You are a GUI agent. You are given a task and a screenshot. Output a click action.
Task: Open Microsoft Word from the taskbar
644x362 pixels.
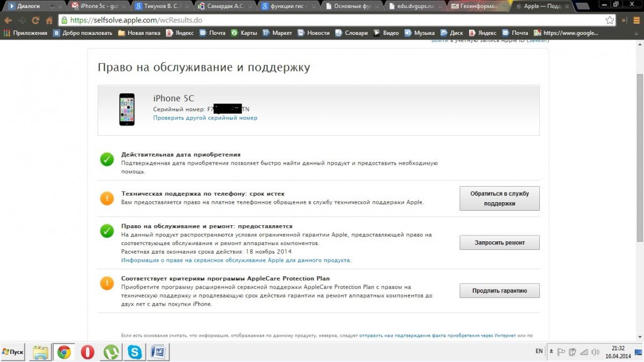tap(158, 352)
